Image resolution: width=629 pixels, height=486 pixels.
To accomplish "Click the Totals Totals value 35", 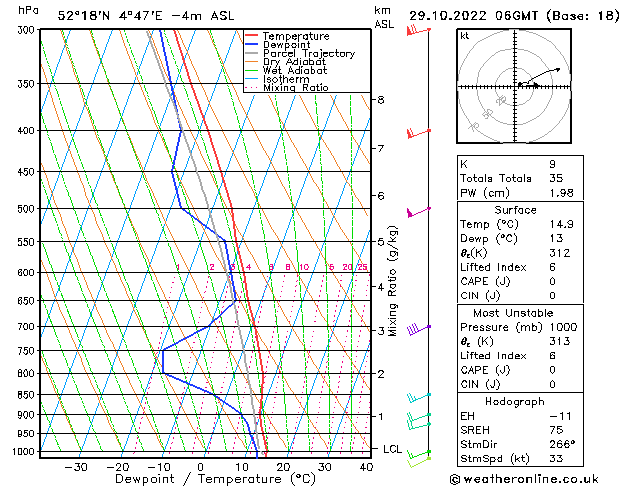I will (556, 178).
